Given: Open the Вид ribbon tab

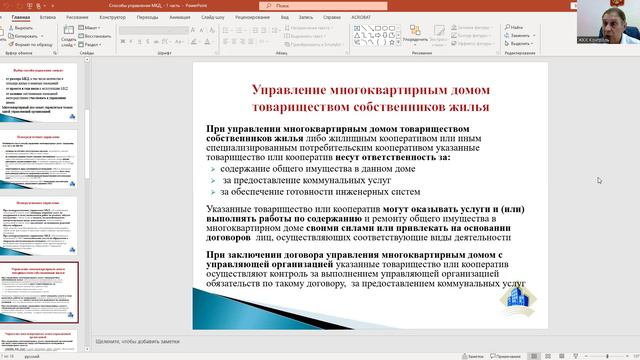Looking at the screenshot, I should coord(284,17).
